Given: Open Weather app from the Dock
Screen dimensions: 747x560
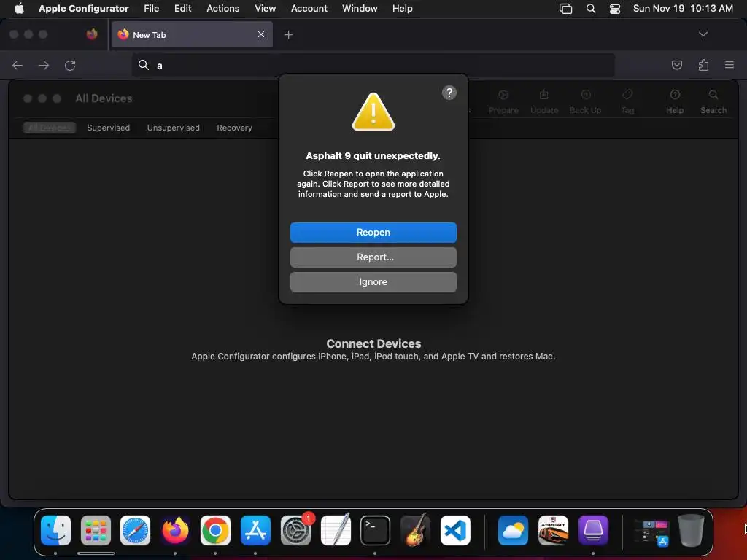Looking at the screenshot, I should tap(513, 531).
